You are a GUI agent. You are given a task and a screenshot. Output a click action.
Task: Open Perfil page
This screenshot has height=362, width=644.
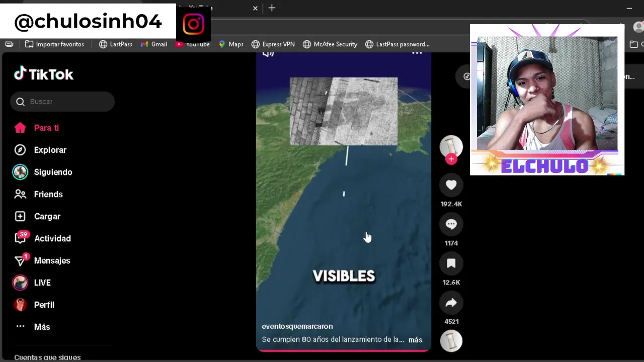coord(44,305)
